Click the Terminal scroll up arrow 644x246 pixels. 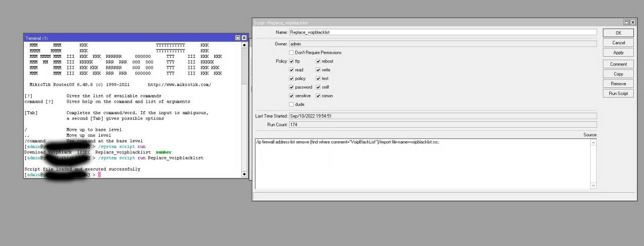(245, 45)
